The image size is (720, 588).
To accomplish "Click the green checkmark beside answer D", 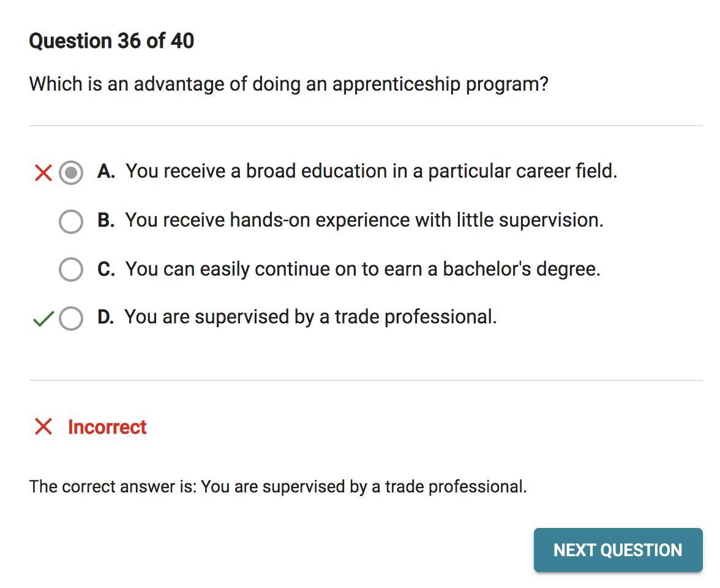I will pyautogui.click(x=43, y=318).
